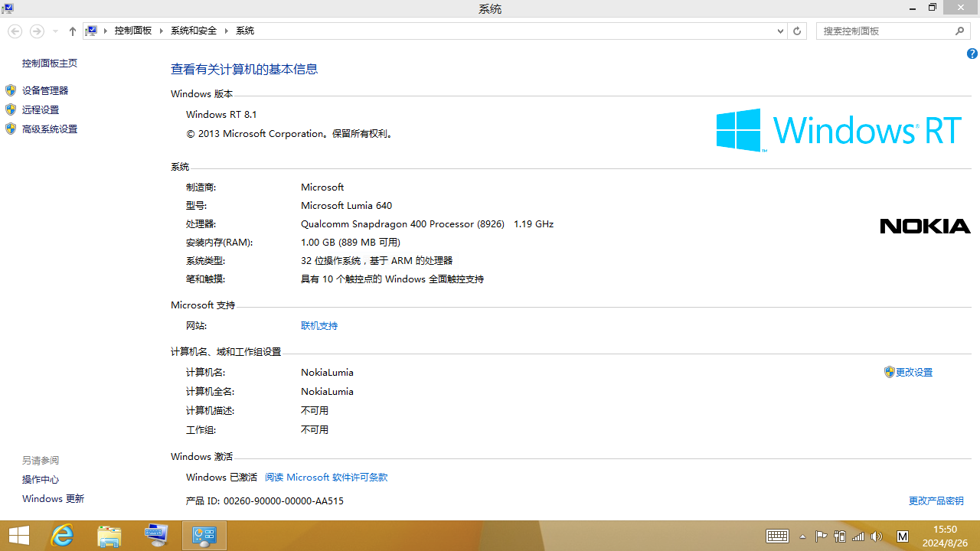Click the 更改产品密钥 link

click(x=936, y=500)
